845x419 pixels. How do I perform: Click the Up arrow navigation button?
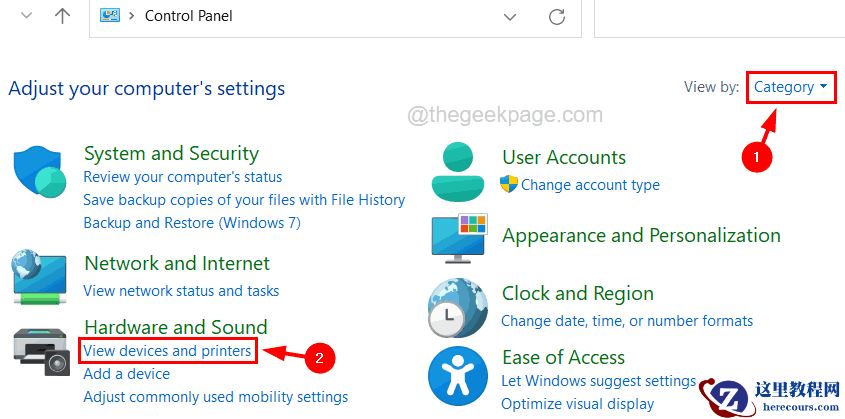click(x=61, y=16)
